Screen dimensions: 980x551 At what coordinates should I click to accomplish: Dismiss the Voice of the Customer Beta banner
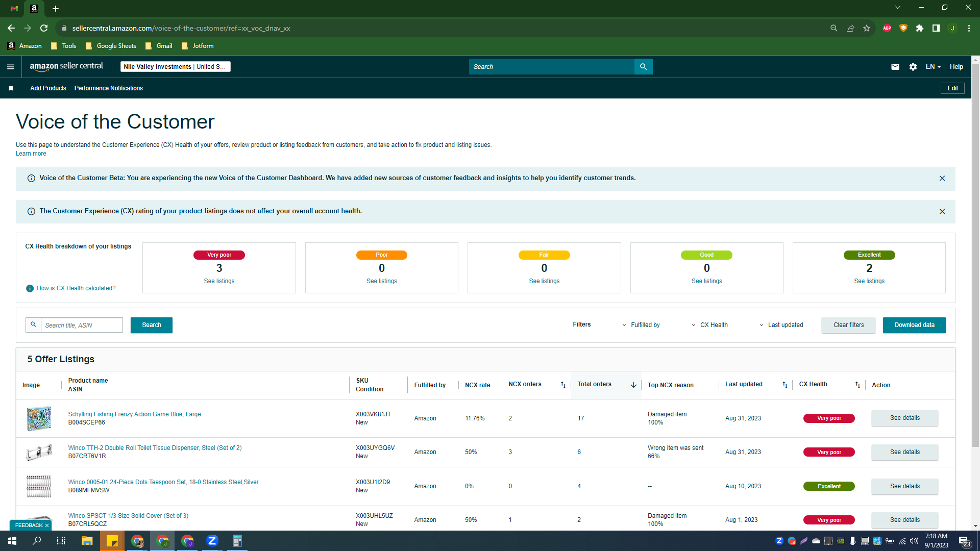click(942, 179)
